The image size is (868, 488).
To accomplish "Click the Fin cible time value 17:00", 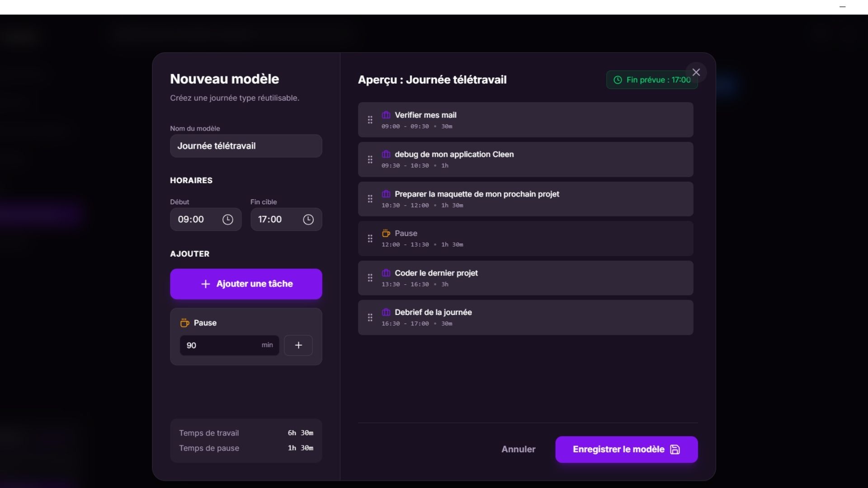I will (x=270, y=220).
